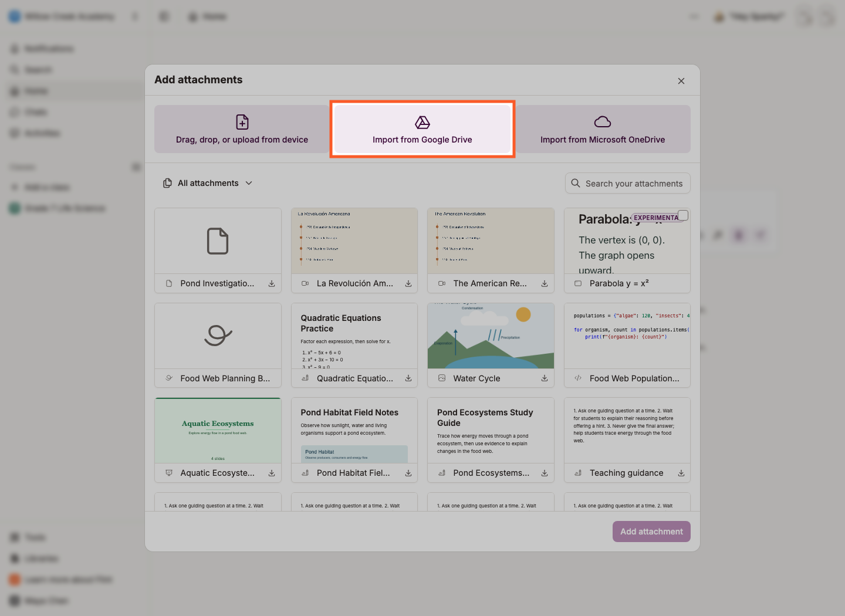Click 'Teaching guidance' file name
This screenshot has width=845, height=616.
tap(626, 473)
